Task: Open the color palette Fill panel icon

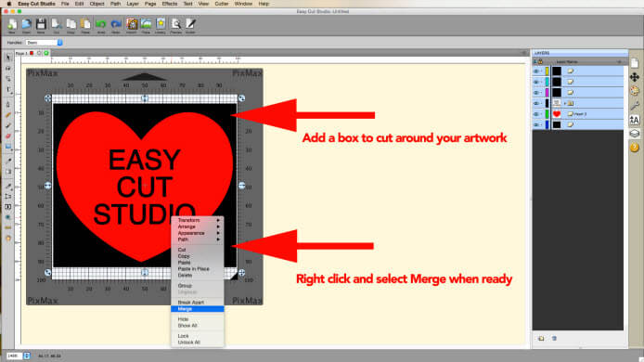Action: coord(635,91)
